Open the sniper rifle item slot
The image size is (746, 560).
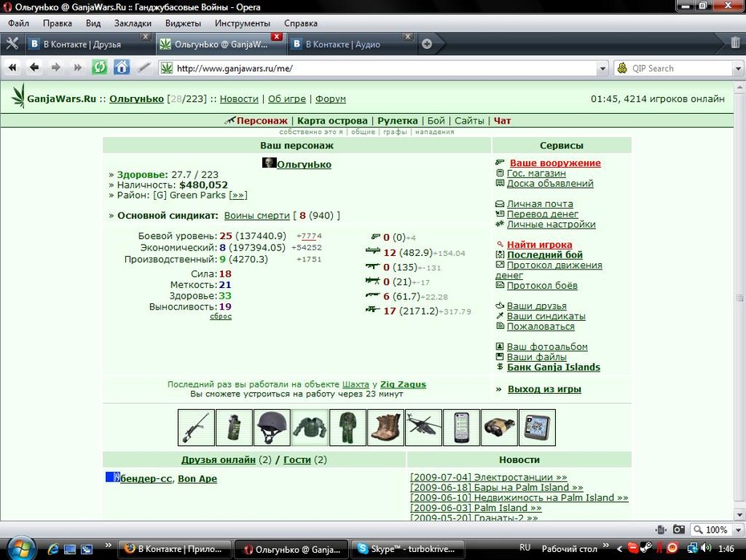click(196, 428)
